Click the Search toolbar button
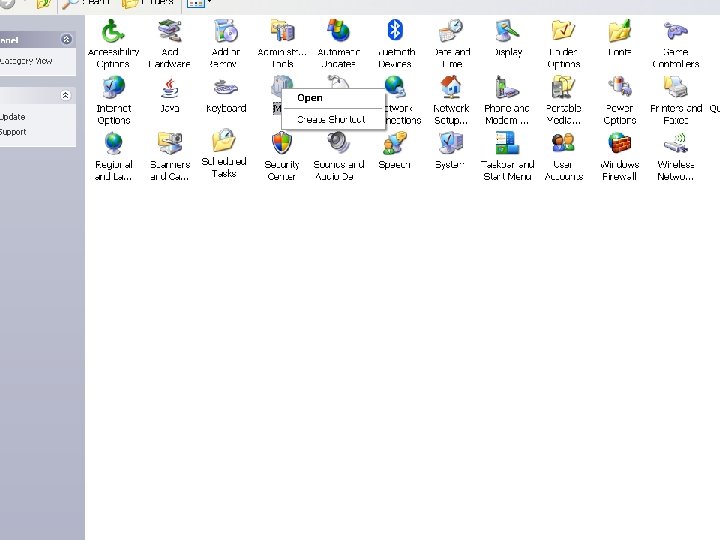The image size is (720, 540). 86,3
